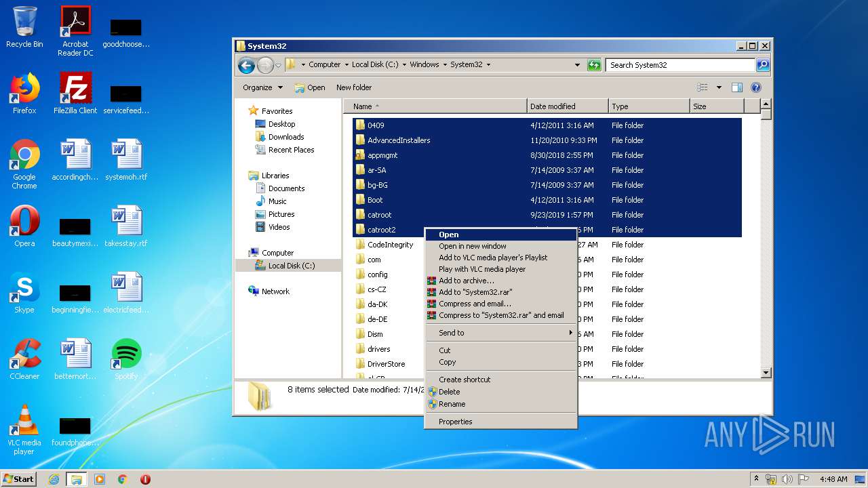Select Compress to "System32.rar" and email
The height and width of the screenshot is (488, 868).
500,315
